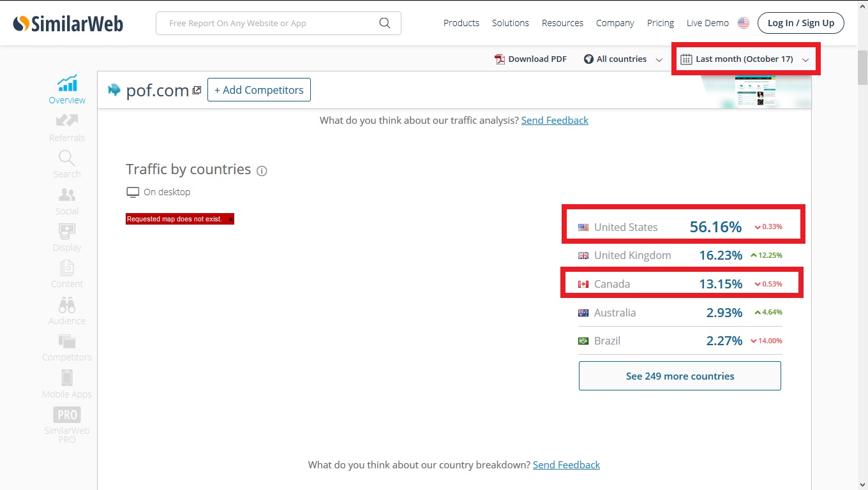Viewport: 868px width, 490px height.
Task: Click the 56.16% traffic share value
Action: [x=715, y=226]
